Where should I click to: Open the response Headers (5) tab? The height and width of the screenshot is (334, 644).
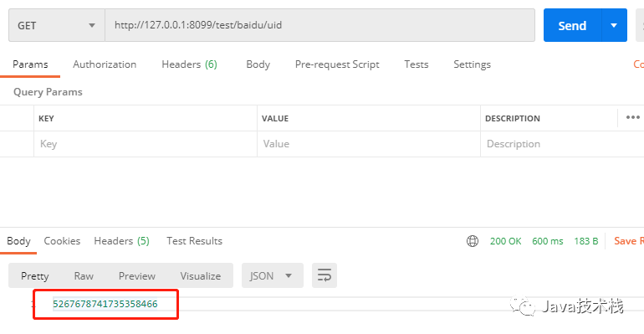point(121,241)
